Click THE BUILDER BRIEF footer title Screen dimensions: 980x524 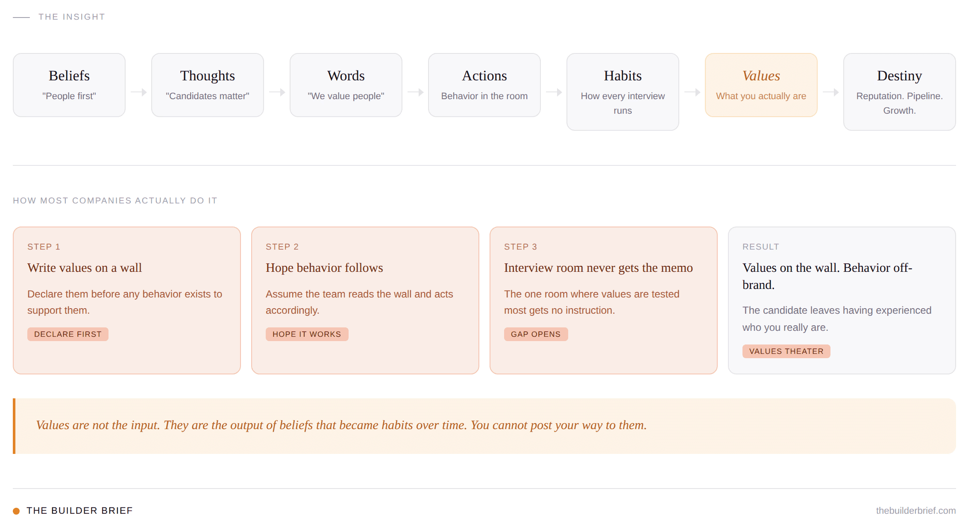[x=79, y=510]
